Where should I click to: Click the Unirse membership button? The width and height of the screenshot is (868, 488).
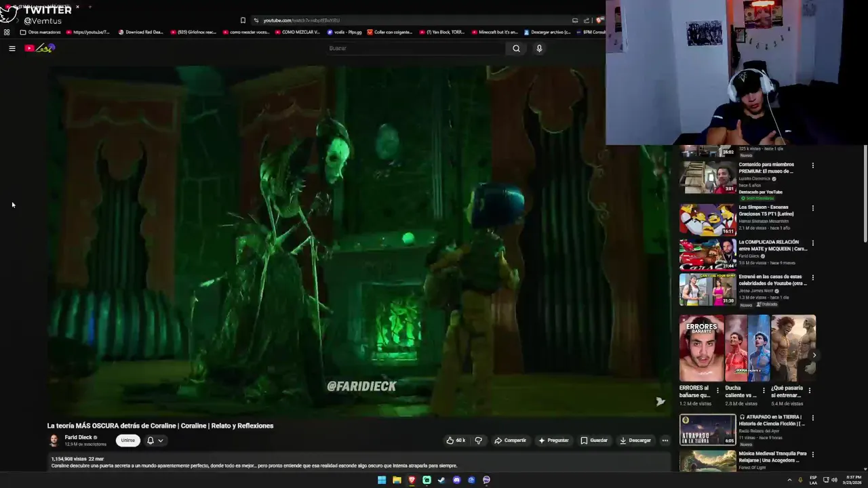coord(127,441)
